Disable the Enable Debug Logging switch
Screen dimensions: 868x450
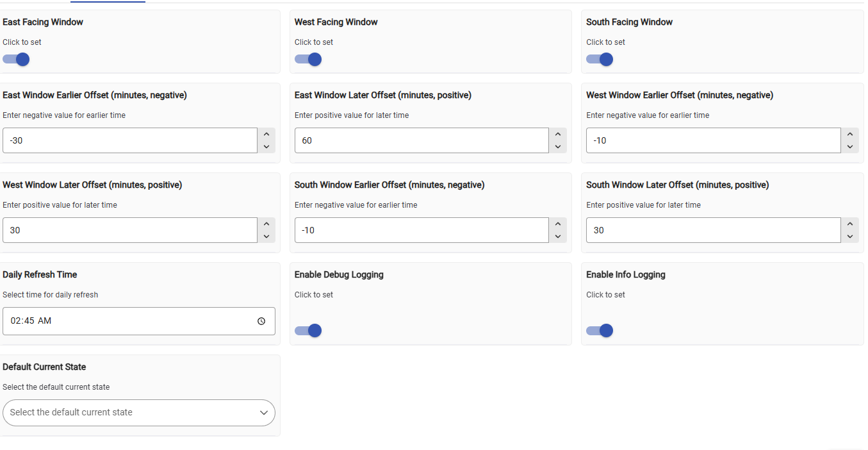pyautogui.click(x=308, y=331)
